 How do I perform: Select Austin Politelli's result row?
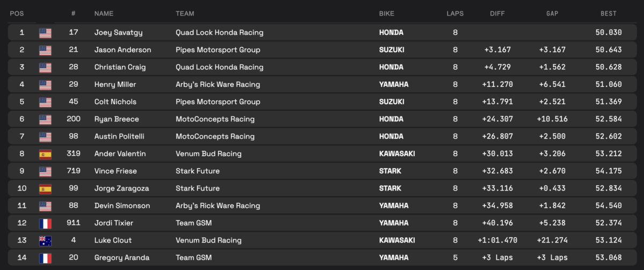click(x=322, y=136)
